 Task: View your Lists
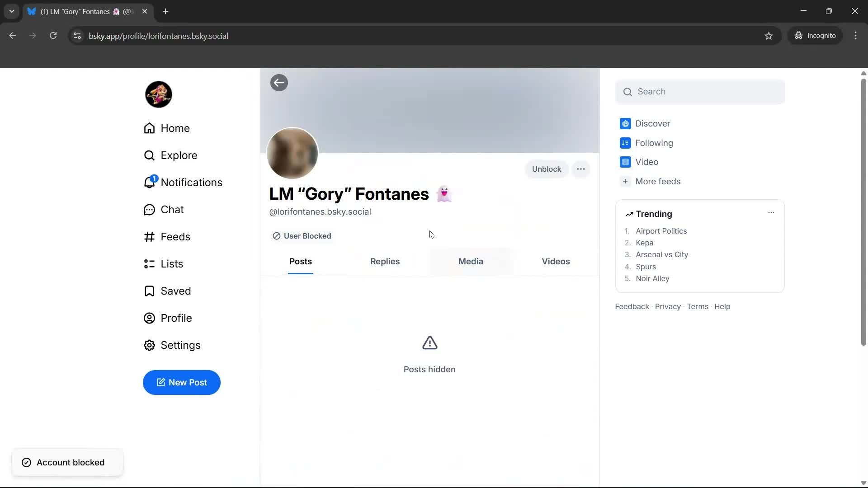click(x=172, y=263)
